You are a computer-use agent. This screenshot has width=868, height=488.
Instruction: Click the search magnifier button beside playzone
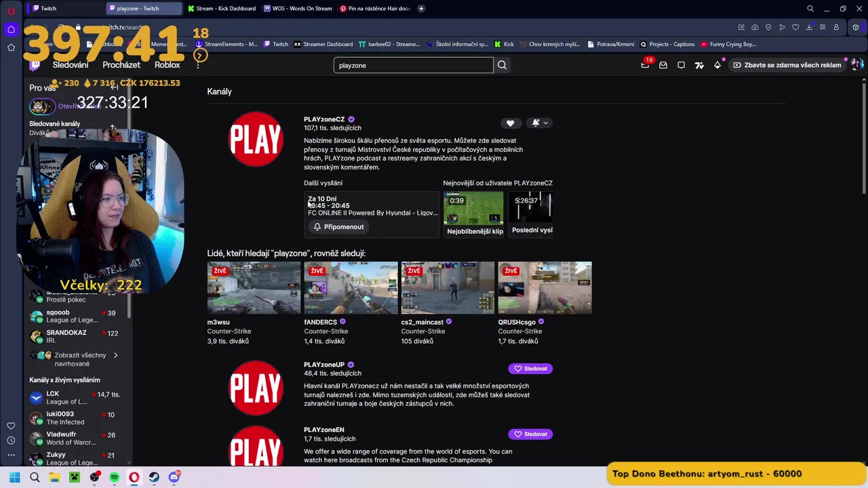coord(502,65)
